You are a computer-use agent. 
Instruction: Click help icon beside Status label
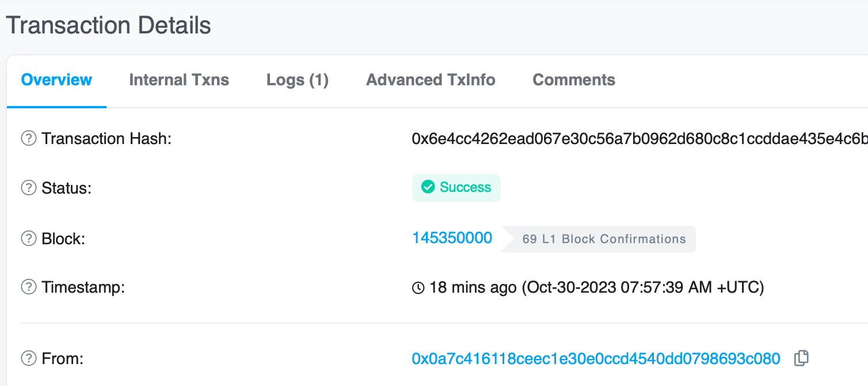[29, 188]
